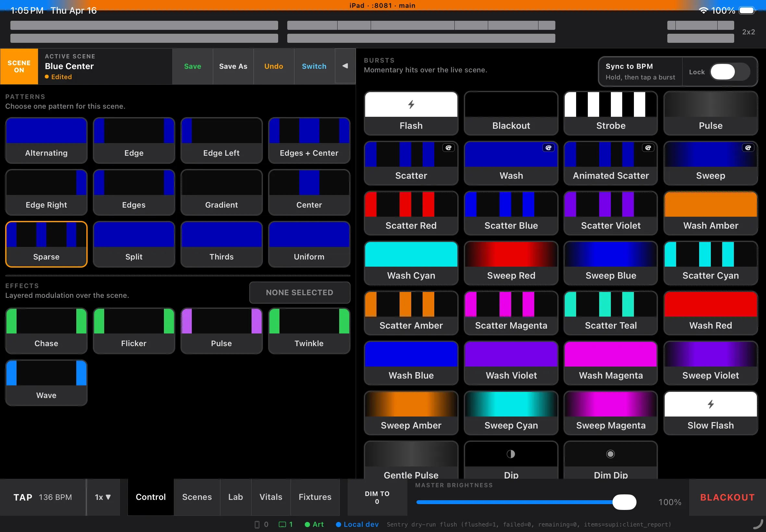Trigger the Dim Dip burst
This screenshot has width=766, height=532.
[x=610, y=460]
